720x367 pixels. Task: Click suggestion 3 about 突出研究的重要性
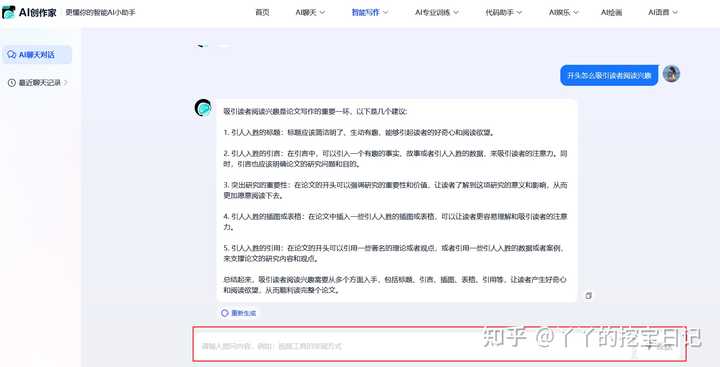395,190
